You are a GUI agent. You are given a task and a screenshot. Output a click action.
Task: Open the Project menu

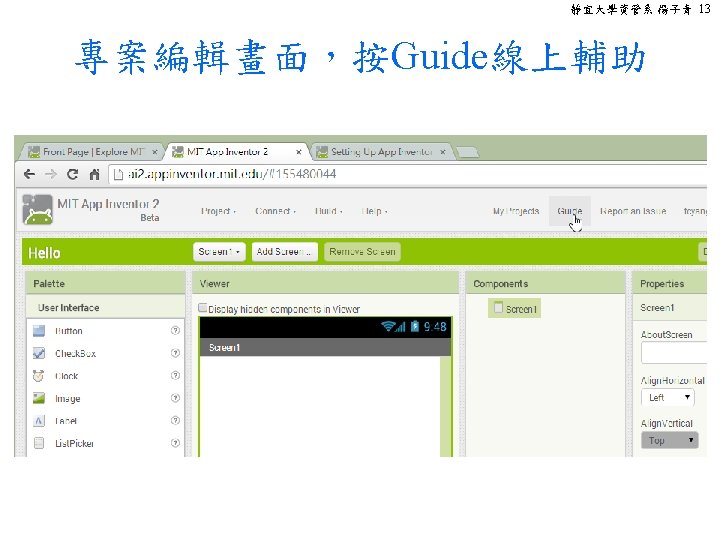[x=218, y=211]
